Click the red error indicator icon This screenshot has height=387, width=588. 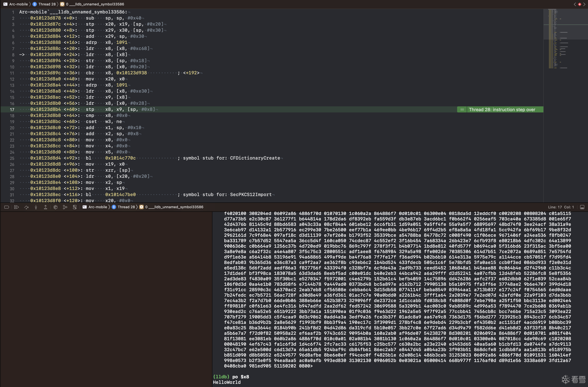coord(580,4)
